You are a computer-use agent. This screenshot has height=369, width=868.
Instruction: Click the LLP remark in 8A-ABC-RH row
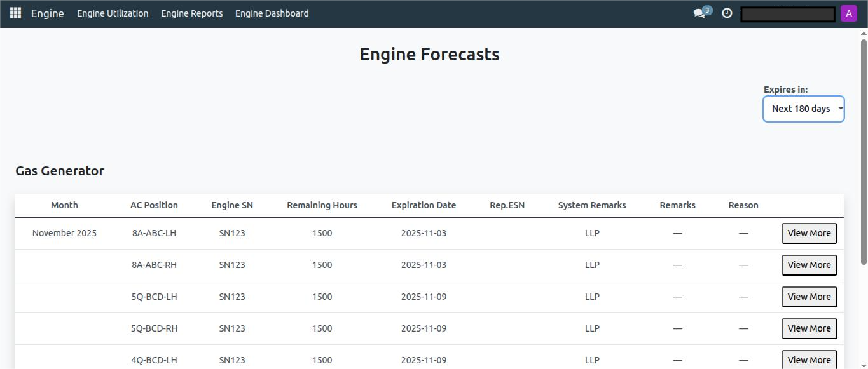coord(592,265)
